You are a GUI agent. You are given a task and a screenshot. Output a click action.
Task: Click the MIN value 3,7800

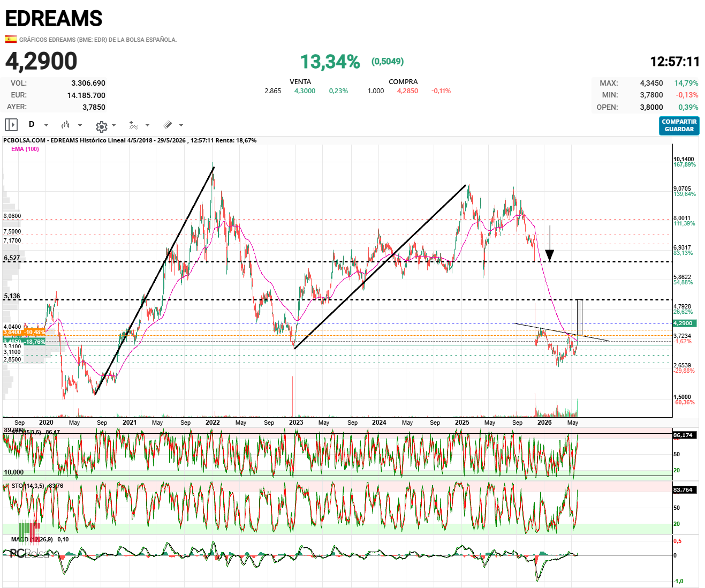(651, 95)
